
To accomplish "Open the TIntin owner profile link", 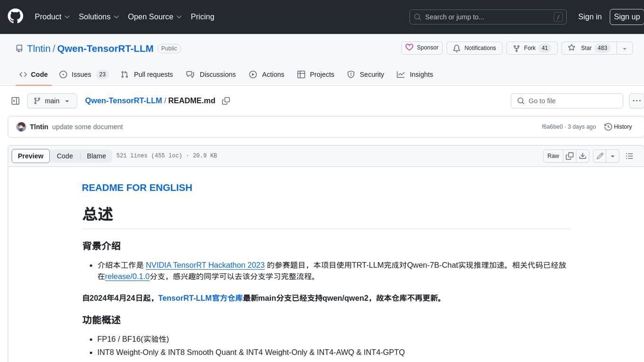I will click(x=39, y=48).
